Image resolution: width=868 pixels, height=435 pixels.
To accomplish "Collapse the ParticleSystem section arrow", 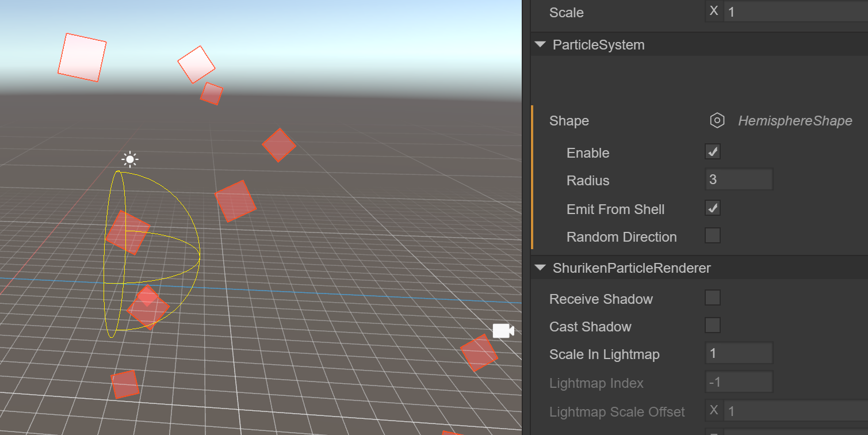I will pyautogui.click(x=540, y=45).
